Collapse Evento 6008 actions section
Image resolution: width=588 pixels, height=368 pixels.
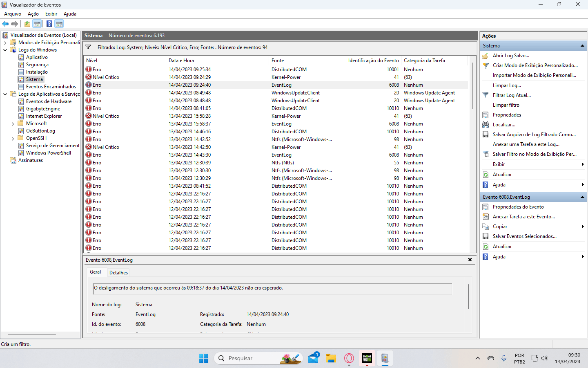point(582,197)
